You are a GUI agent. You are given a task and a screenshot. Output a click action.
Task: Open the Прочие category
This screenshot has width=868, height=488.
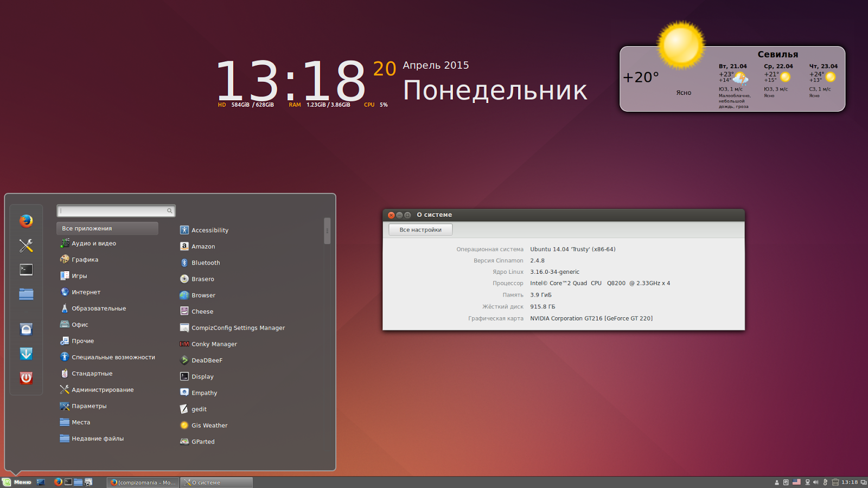coord(77,341)
